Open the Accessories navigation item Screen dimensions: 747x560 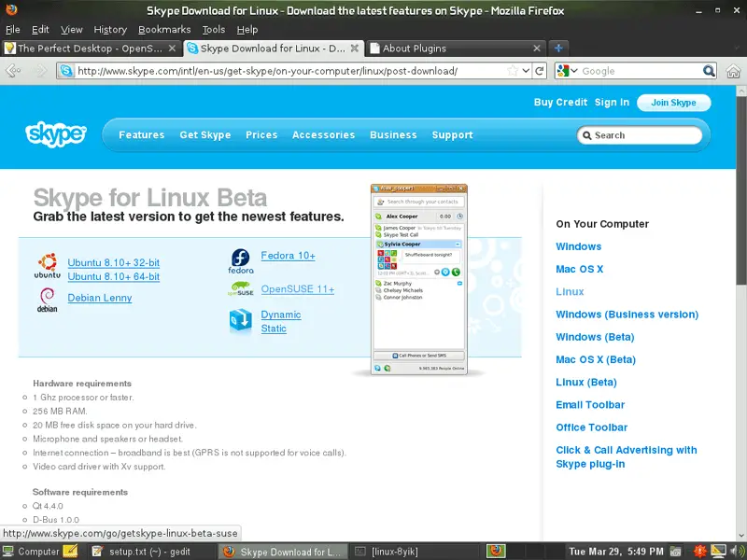[x=323, y=134]
